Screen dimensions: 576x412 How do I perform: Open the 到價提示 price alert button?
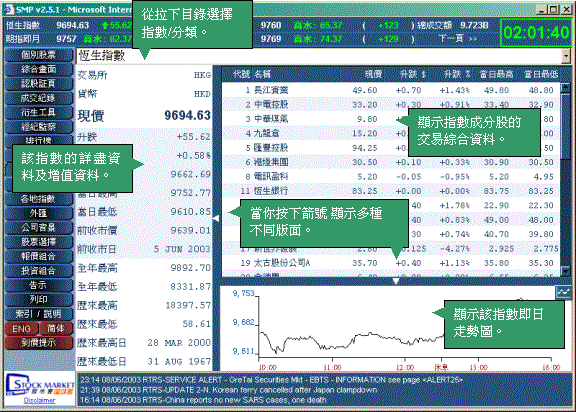[38, 343]
